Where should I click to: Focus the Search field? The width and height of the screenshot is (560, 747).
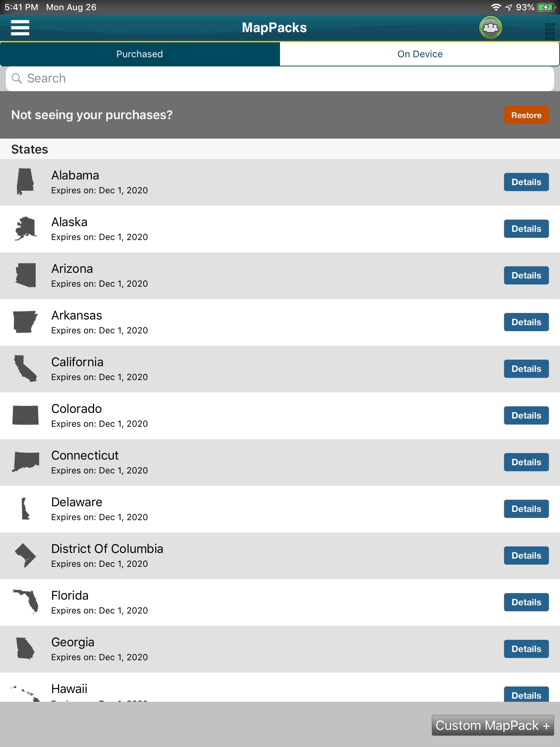pyautogui.click(x=280, y=78)
